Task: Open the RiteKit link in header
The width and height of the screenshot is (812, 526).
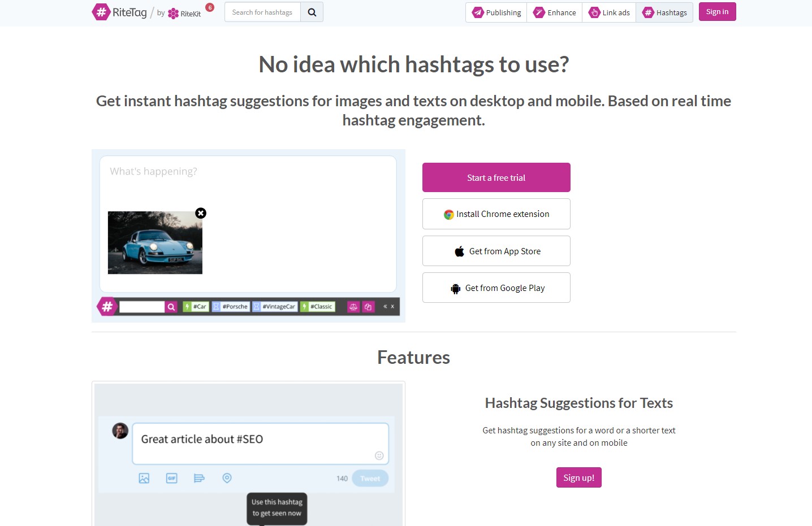Action: 184,14
